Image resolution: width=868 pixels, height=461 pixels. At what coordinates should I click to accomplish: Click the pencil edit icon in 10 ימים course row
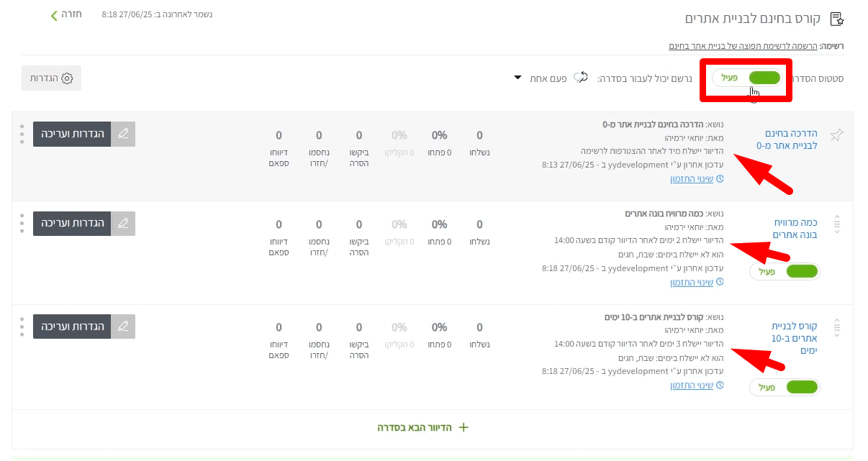(123, 327)
